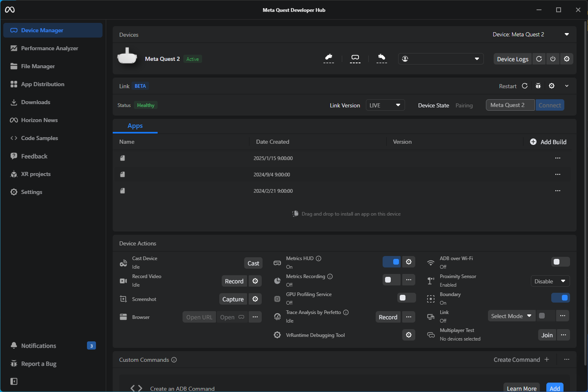Click Create Command
This screenshot has height=392, width=588.
point(521,360)
